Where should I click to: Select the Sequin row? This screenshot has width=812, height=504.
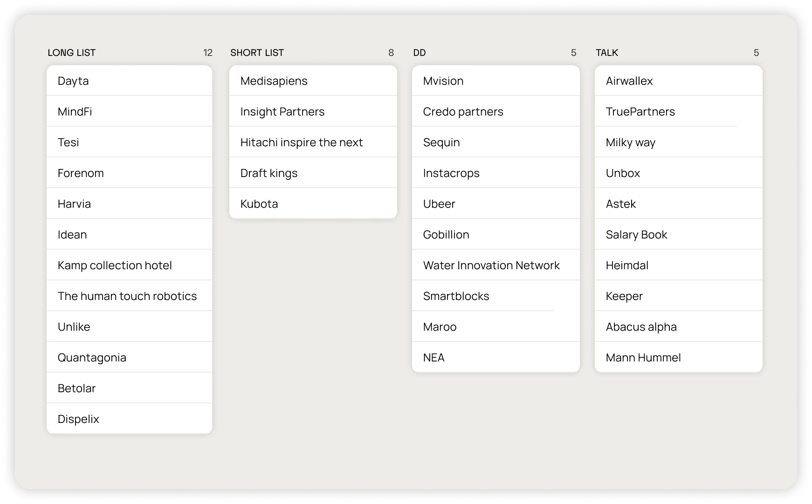click(495, 142)
